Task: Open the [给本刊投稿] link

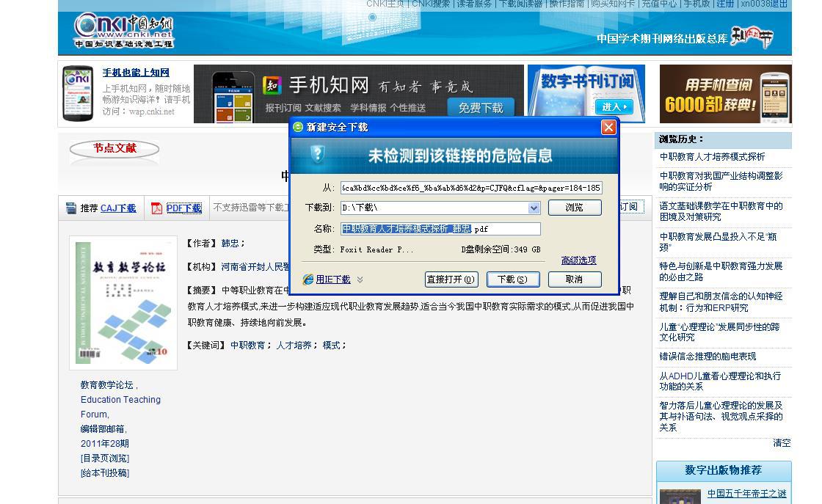Action: 105,473
